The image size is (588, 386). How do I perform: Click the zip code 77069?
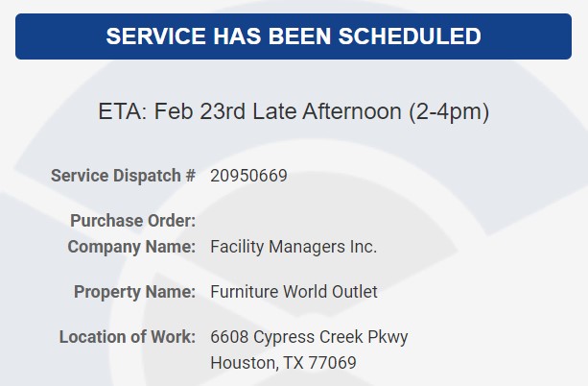[332, 363]
